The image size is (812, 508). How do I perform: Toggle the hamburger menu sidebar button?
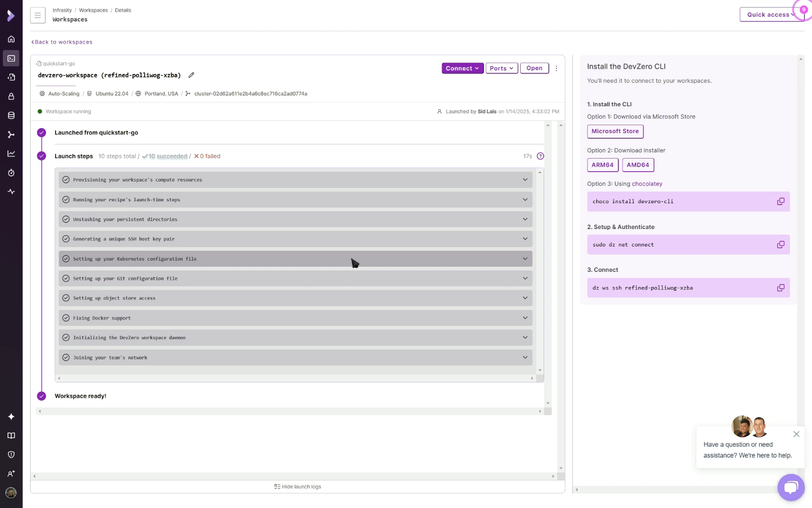(38, 15)
